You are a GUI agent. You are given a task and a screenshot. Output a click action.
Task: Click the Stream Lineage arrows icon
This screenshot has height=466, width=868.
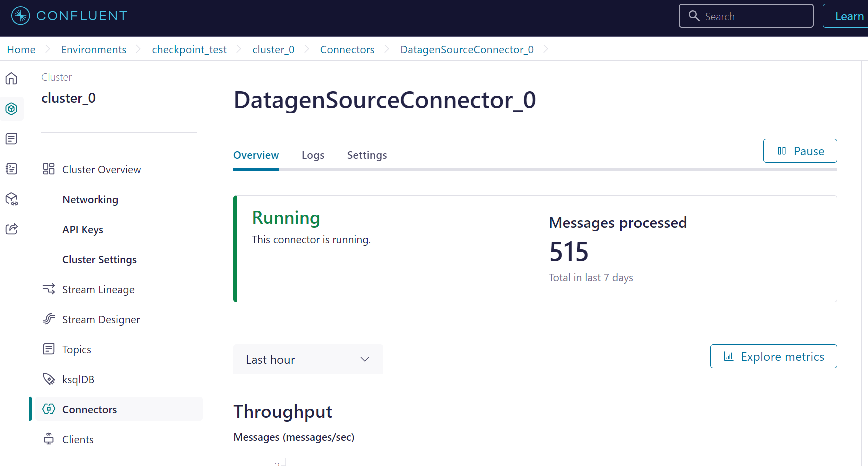click(49, 289)
